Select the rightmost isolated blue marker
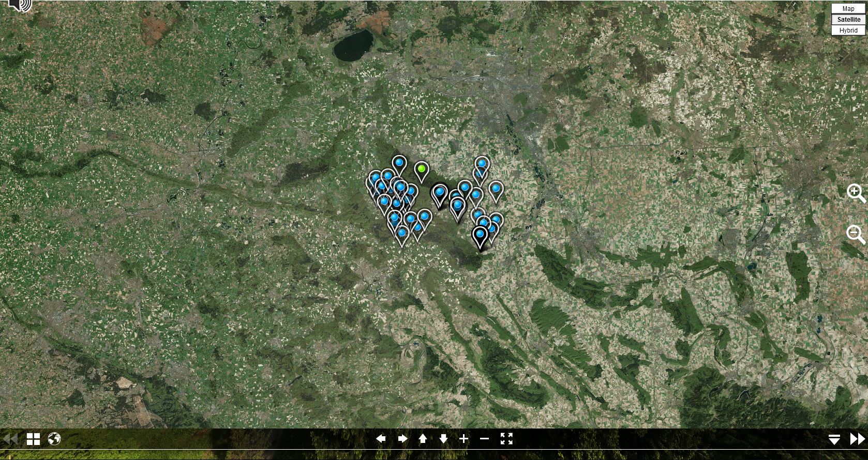 496,189
